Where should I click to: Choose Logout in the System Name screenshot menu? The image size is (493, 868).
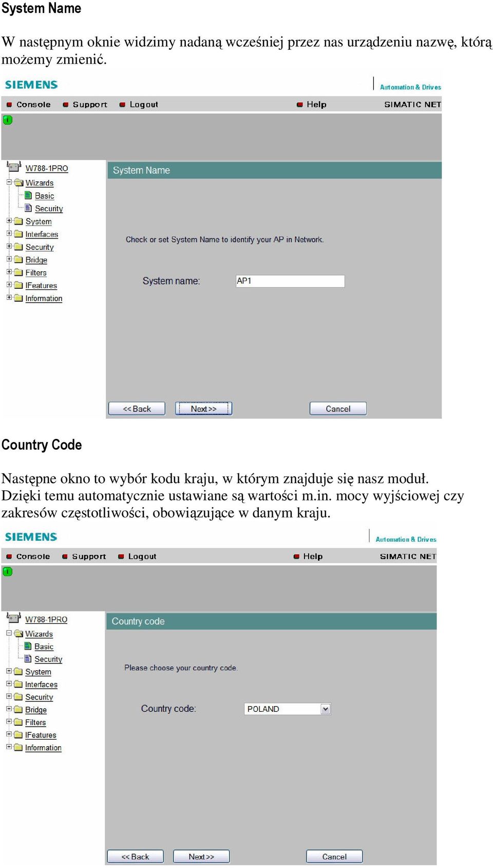tap(144, 104)
